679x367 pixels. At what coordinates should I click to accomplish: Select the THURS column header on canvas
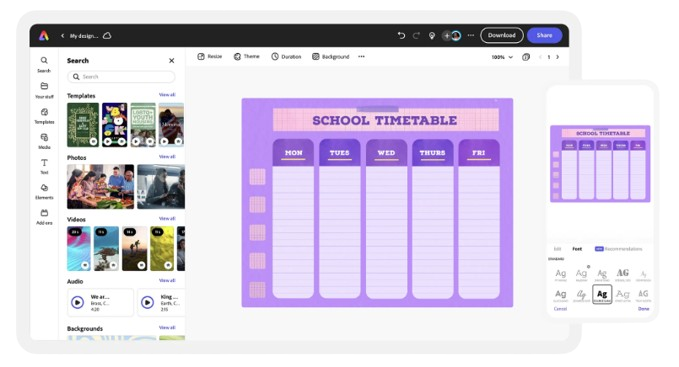433,153
